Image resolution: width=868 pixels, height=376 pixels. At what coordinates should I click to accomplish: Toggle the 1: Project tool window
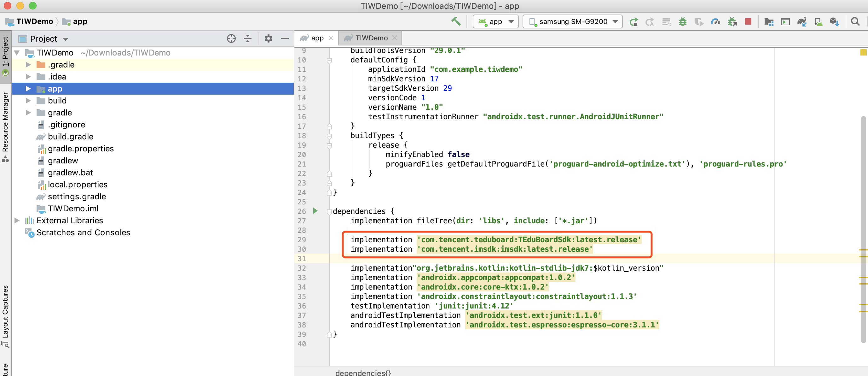coord(5,57)
